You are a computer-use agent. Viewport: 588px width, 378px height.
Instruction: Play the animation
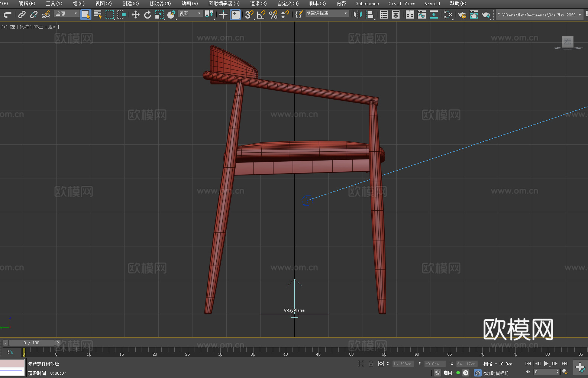point(546,364)
